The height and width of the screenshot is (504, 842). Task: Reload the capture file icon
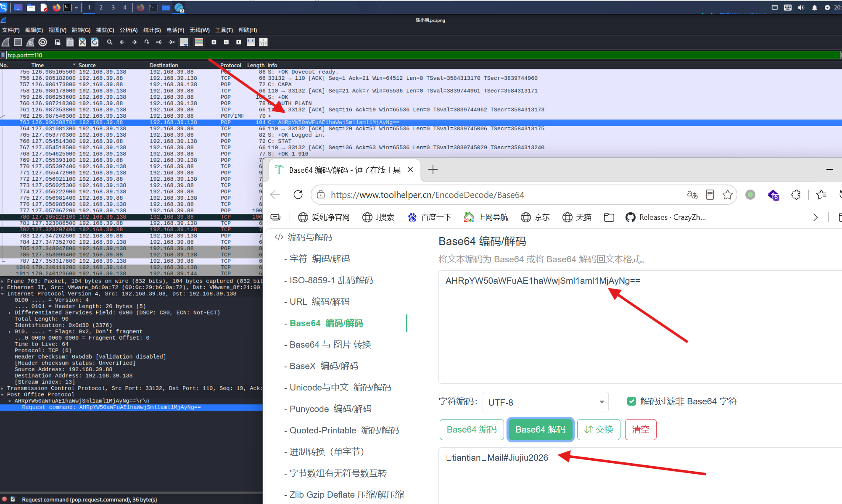click(95, 42)
